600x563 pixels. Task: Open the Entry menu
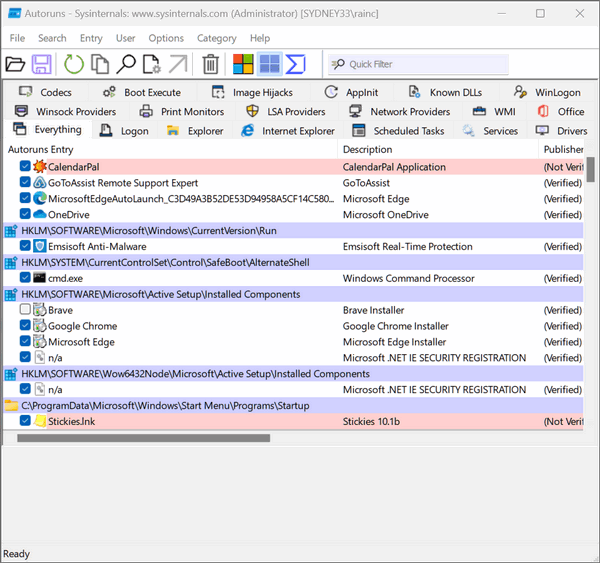tap(91, 38)
